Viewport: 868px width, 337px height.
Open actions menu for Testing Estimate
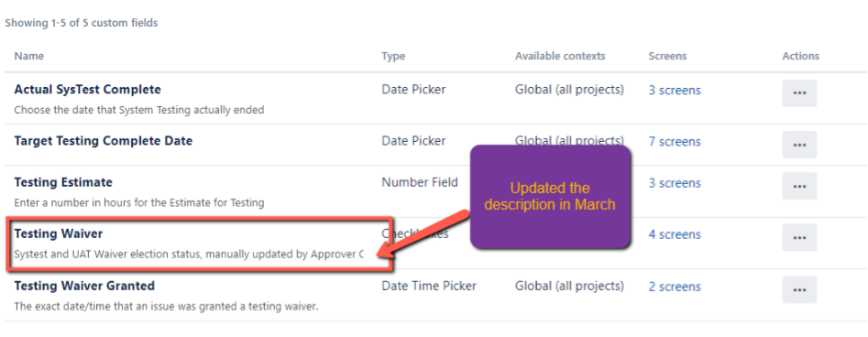pos(799,186)
